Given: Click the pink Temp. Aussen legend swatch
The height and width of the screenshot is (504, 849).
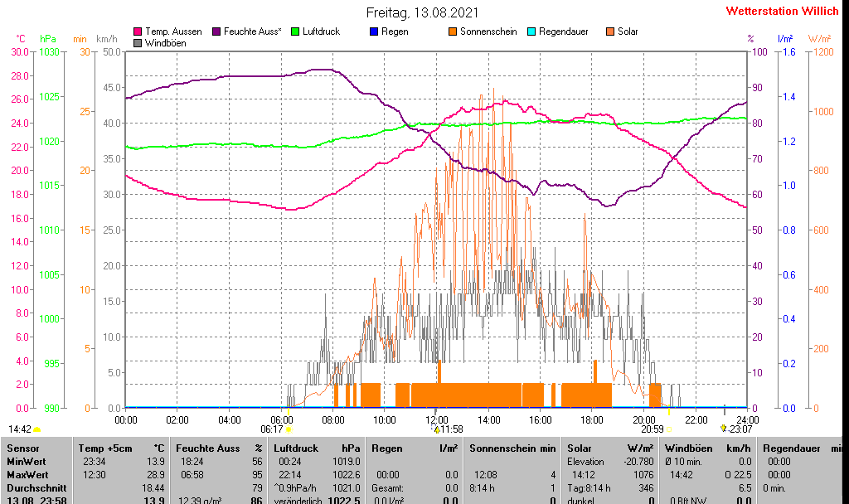Looking at the screenshot, I should (x=138, y=32).
